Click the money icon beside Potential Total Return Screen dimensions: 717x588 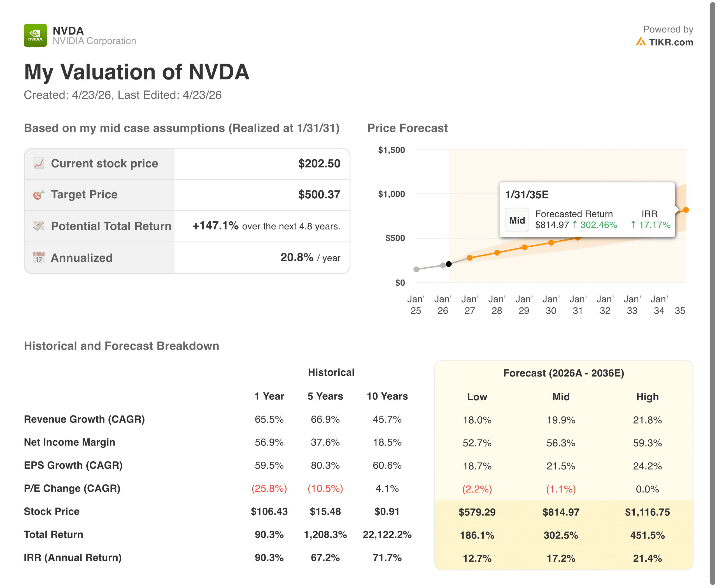click(x=39, y=226)
